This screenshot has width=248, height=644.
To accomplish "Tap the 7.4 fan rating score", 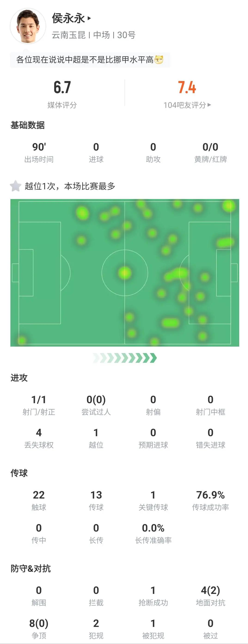I will [187, 87].
